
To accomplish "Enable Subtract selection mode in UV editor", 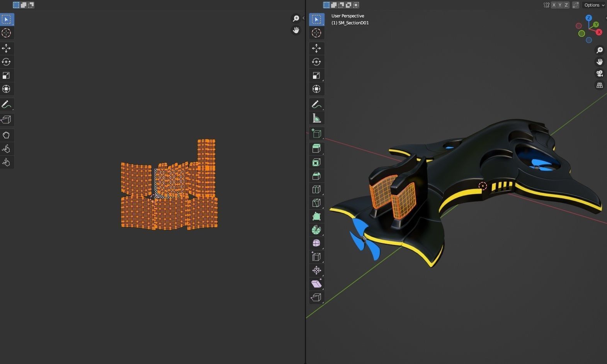I will (x=31, y=5).
